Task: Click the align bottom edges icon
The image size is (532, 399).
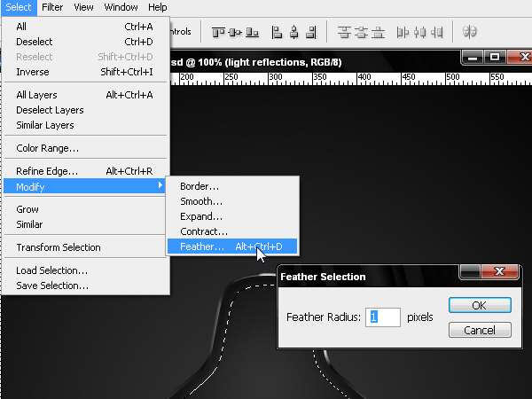Action: [252, 33]
